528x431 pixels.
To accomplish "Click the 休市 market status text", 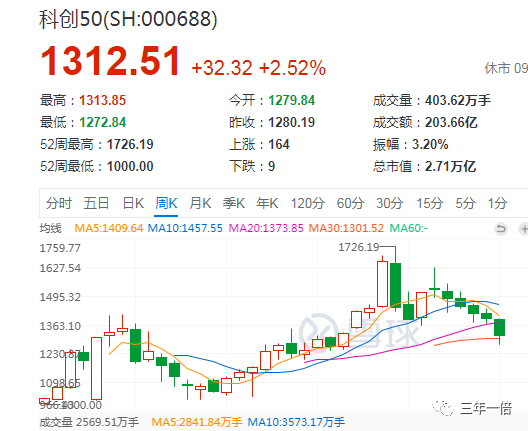I will point(497,68).
